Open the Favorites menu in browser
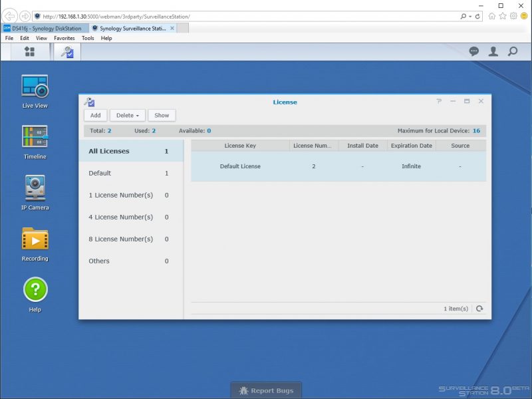532x399 pixels. 64,38
